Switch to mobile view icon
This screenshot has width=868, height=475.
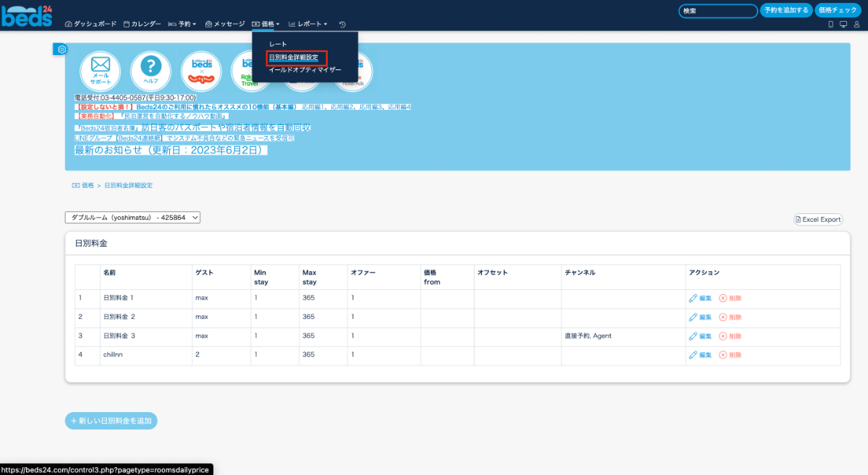pos(830,24)
